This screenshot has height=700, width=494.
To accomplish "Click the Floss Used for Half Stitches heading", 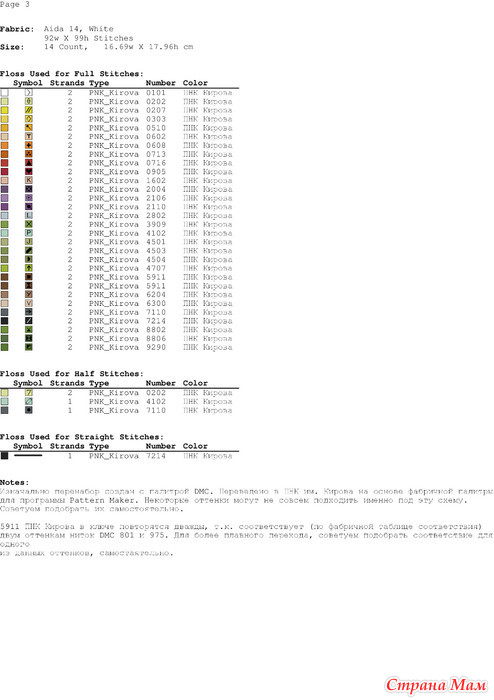I will pyautogui.click(x=72, y=374).
